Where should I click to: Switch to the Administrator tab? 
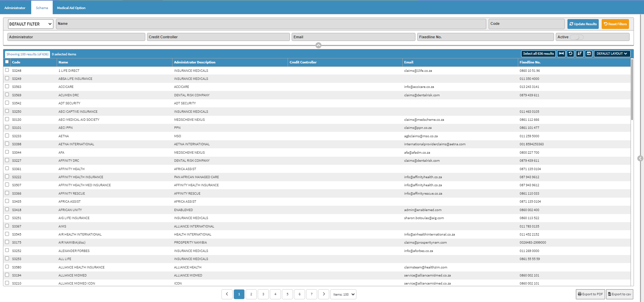(x=15, y=8)
